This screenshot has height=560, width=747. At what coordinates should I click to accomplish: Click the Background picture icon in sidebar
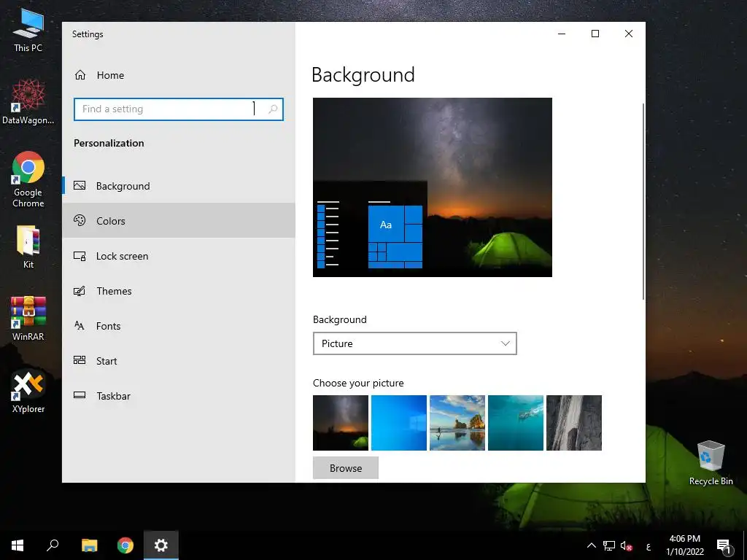tap(80, 186)
